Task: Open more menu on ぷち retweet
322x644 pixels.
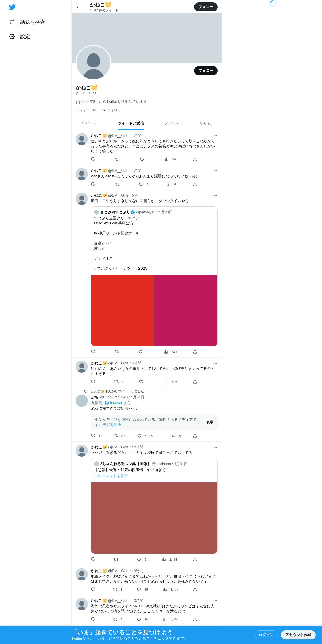Action: point(215,397)
